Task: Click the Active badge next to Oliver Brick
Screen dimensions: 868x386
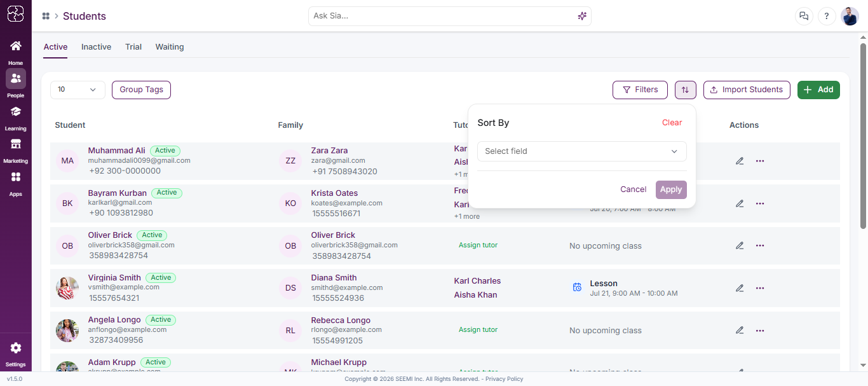Action: 152,235
